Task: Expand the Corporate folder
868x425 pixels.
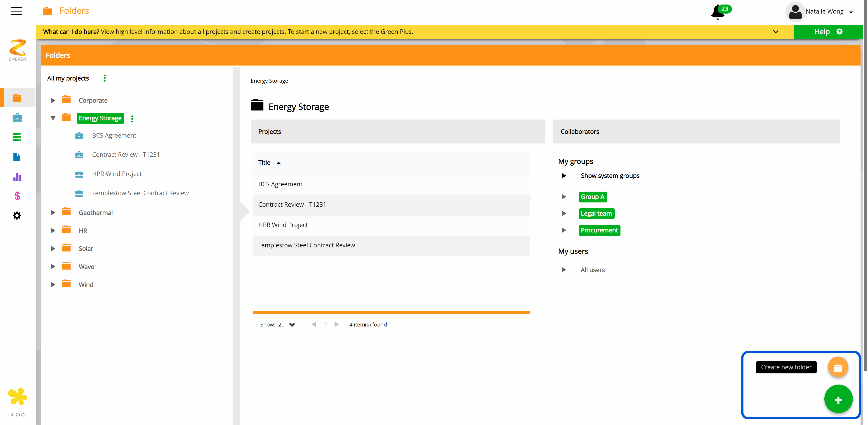Action: click(53, 100)
